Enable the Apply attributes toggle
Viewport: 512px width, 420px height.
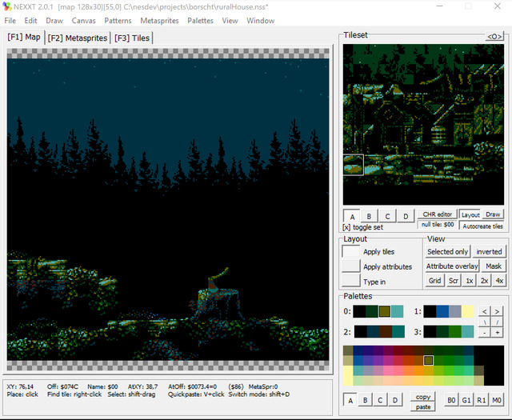pyautogui.click(x=351, y=266)
